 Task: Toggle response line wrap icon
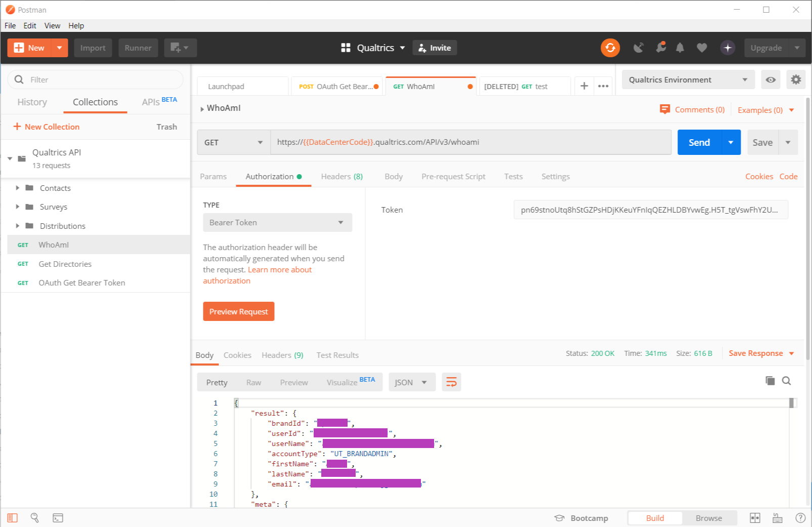click(451, 382)
